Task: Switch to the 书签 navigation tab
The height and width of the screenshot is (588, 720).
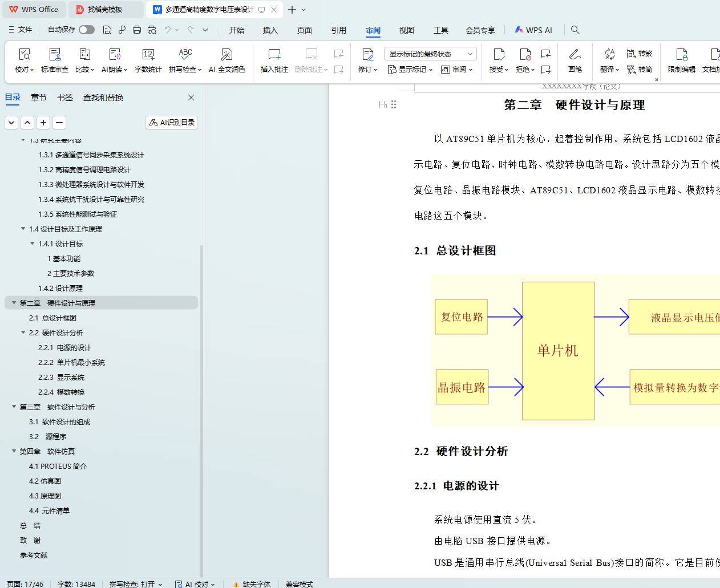Action: (x=65, y=98)
